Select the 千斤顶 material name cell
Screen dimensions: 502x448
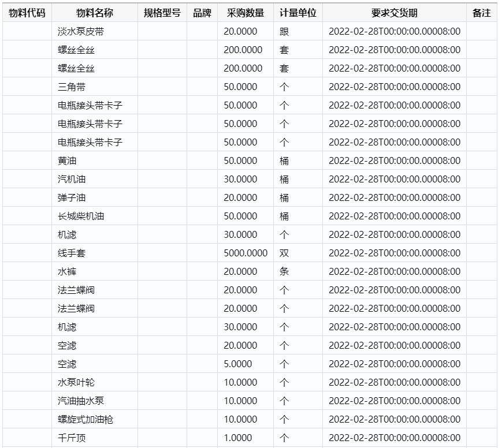pos(95,438)
